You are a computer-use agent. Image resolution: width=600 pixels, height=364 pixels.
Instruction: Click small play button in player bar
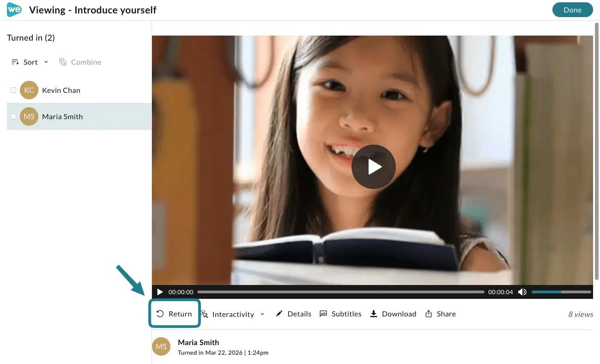click(x=160, y=292)
